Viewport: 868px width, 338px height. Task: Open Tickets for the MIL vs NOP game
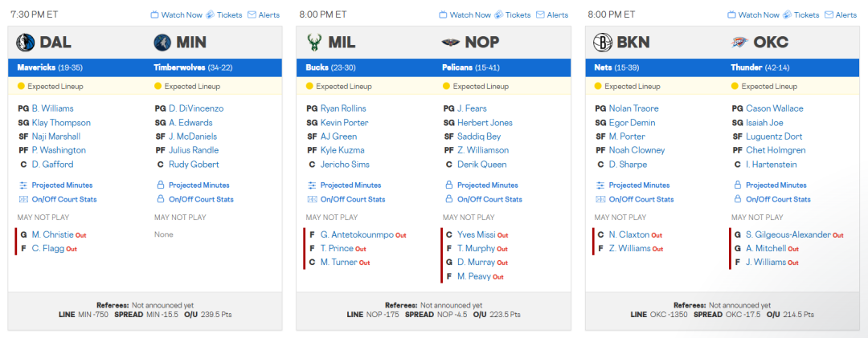pyautogui.click(x=513, y=14)
